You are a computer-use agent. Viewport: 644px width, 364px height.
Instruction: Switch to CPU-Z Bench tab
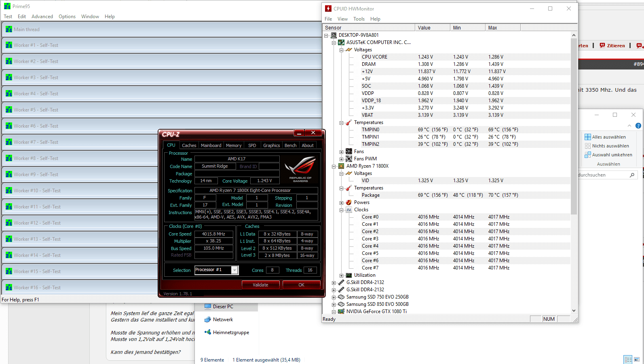(290, 145)
